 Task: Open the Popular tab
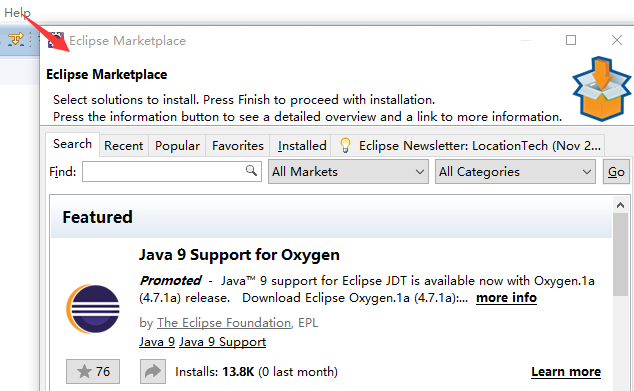tap(177, 146)
